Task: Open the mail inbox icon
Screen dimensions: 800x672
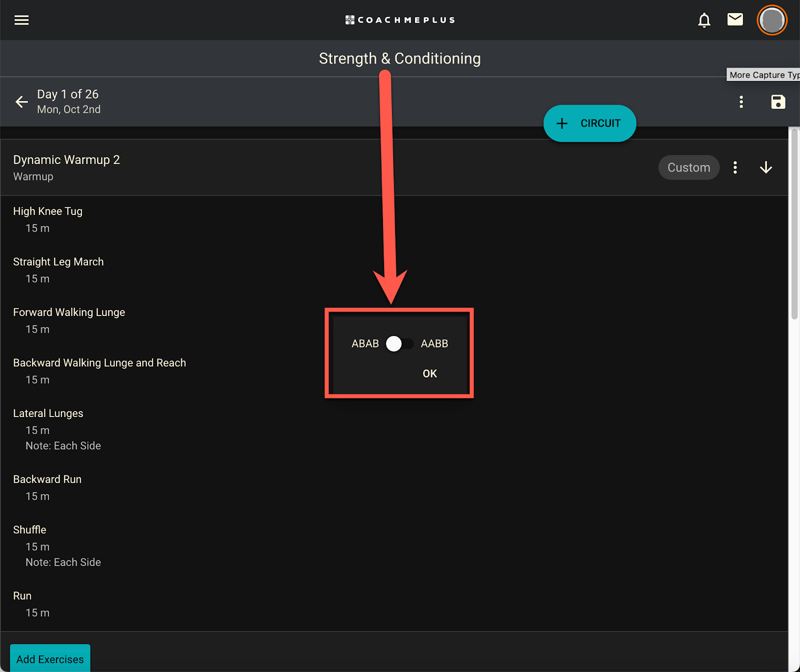Action: [x=735, y=19]
